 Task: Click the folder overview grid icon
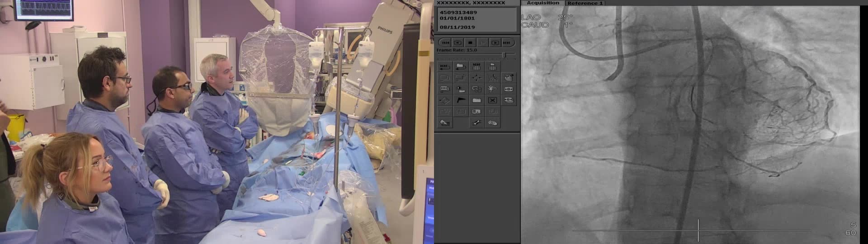492,67
